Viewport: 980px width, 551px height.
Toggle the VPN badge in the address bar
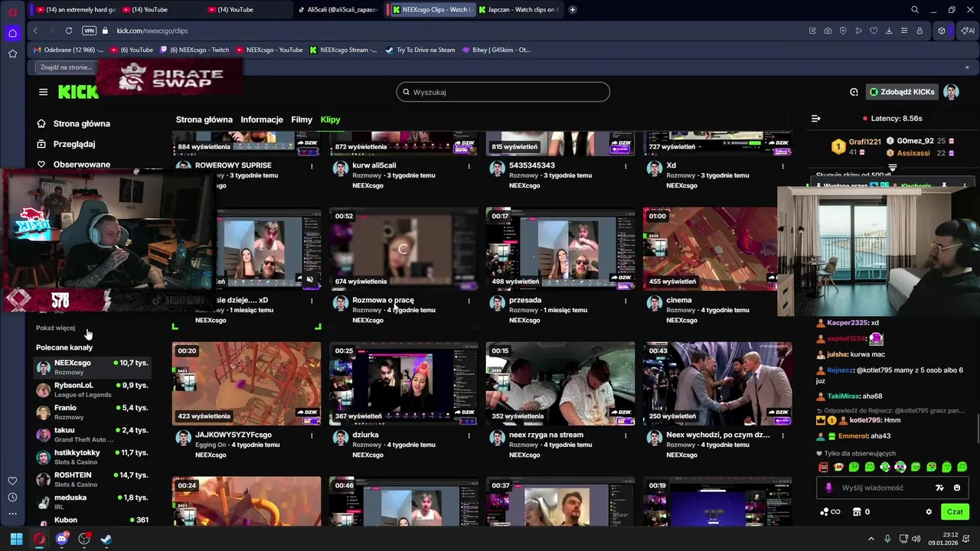pyautogui.click(x=89, y=31)
